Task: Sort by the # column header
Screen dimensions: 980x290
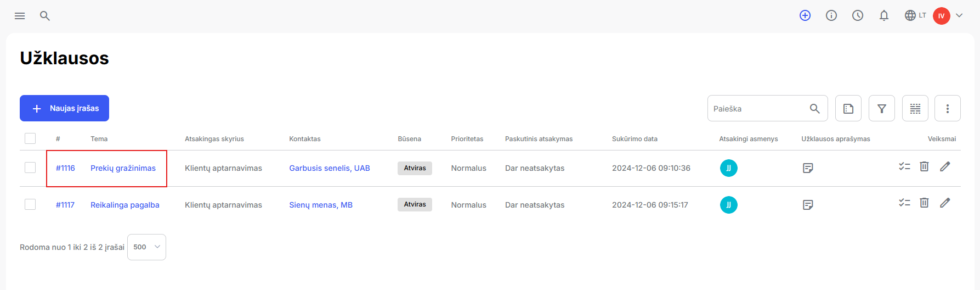Action: click(x=58, y=139)
